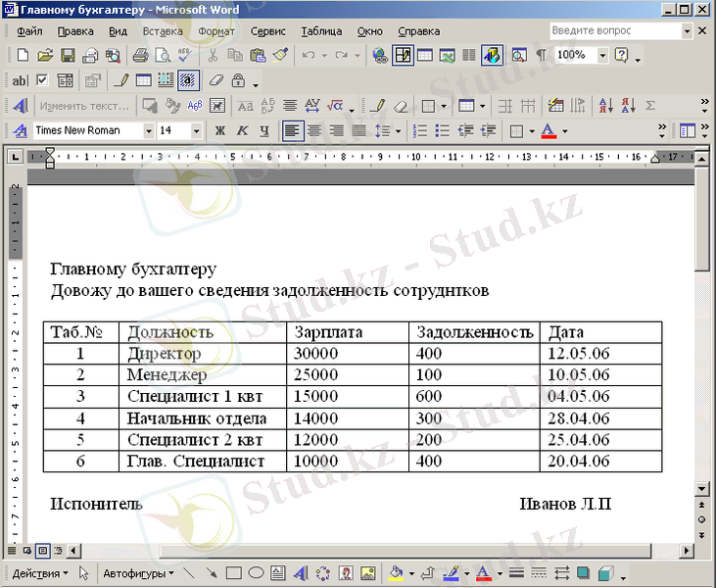Select the Oval shape tool

click(256, 573)
